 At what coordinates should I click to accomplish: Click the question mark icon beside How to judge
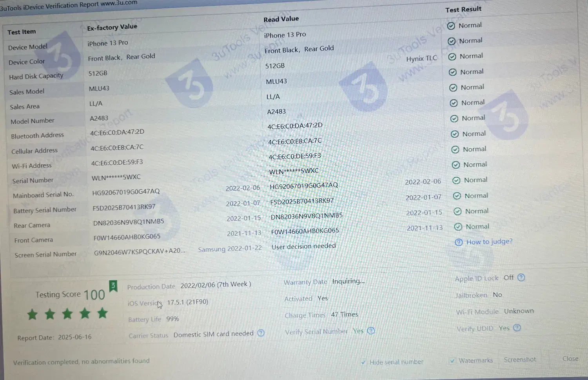[459, 242]
